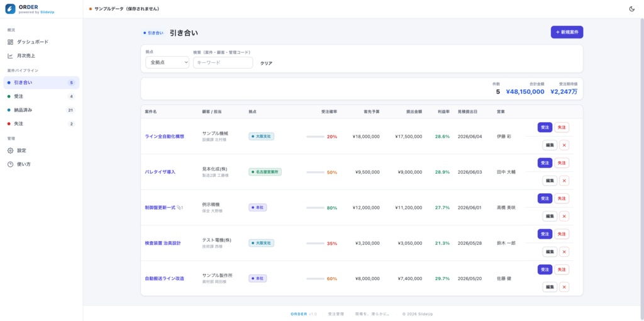Mark ライン全自動化構想 as 受注

tap(545, 127)
